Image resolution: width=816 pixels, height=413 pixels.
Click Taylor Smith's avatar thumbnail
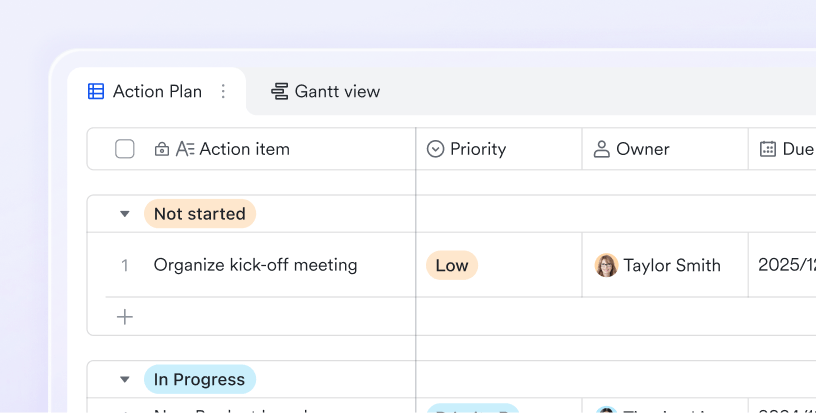tap(606, 265)
